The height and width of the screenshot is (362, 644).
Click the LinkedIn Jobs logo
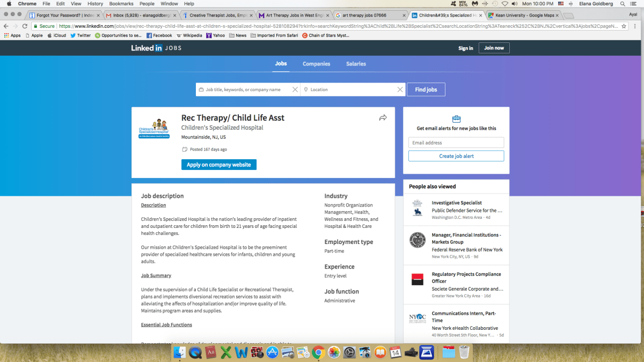tap(156, 48)
